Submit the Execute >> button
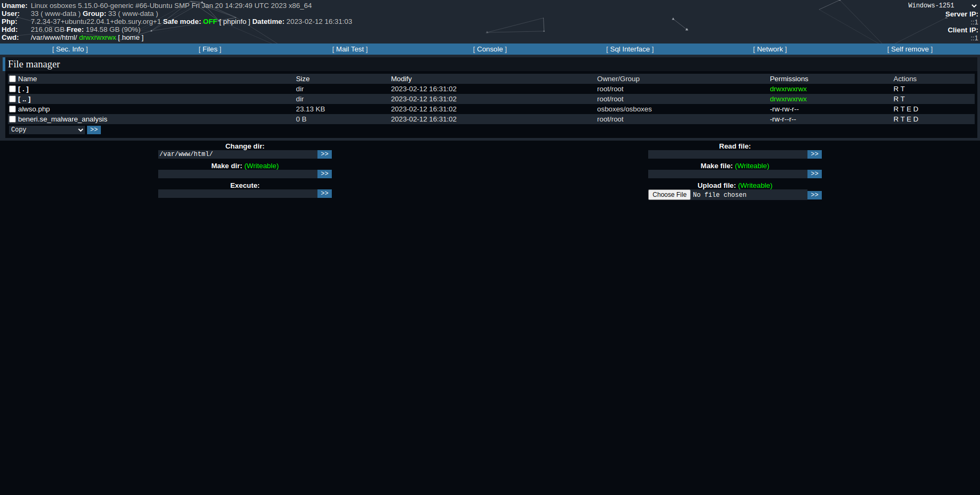Viewport: 980px width, 495px height. tap(324, 194)
